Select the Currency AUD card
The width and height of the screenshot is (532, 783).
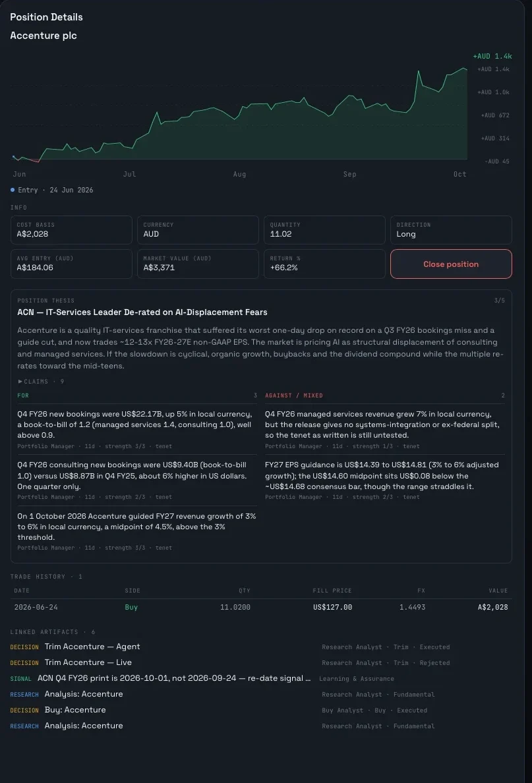[x=198, y=230]
